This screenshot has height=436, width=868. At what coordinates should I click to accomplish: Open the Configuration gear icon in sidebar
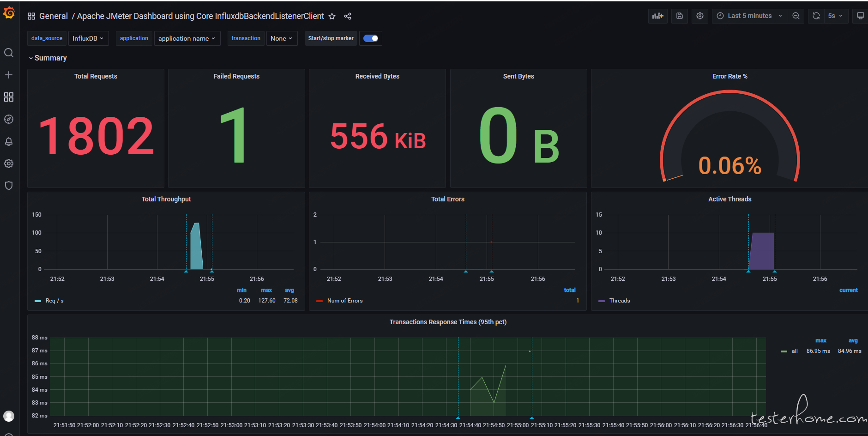pyautogui.click(x=9, y=163)
